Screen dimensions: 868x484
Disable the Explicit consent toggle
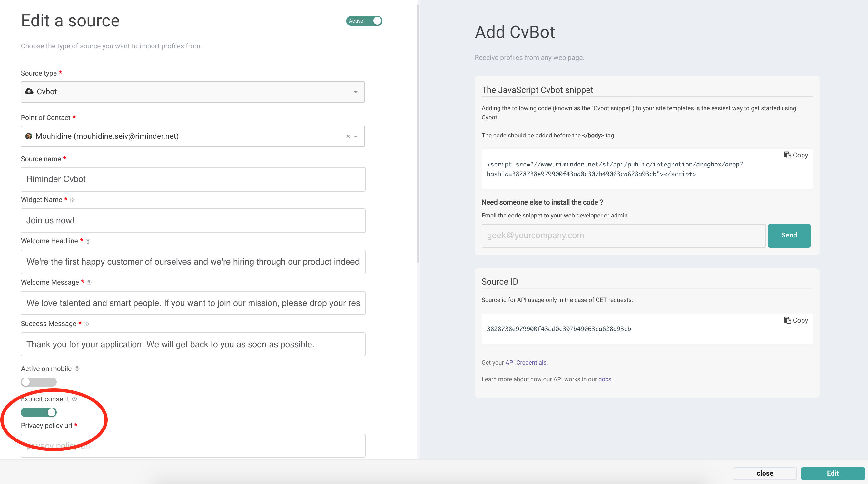38,412
